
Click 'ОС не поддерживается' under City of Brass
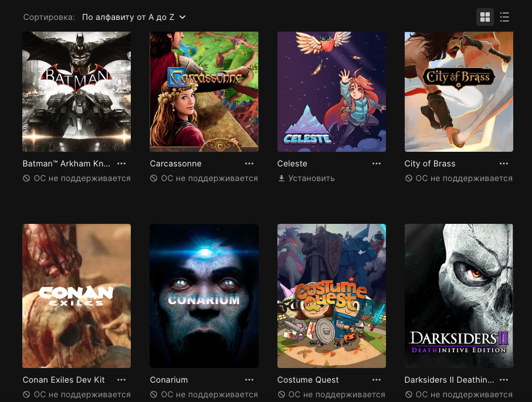pyautogui.click(x=459, y=178)
